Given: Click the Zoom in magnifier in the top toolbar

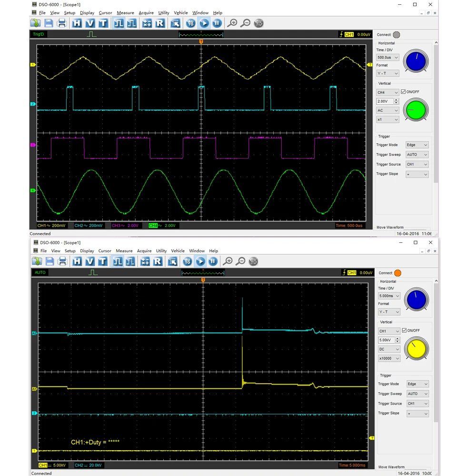Looking at the screenshot, I should [232, 23].
